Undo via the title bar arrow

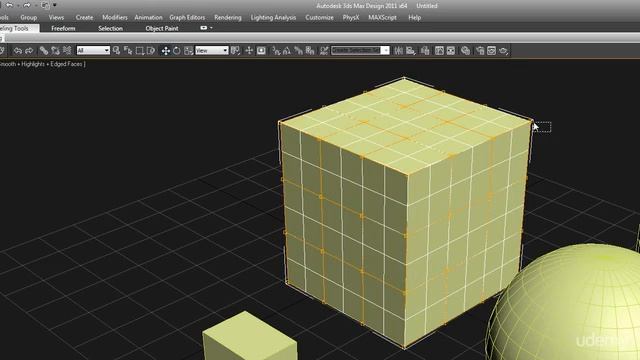tap(9, 5)
